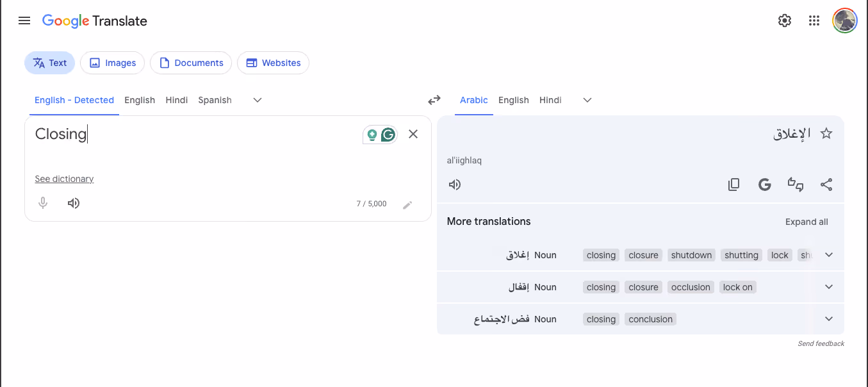Click the Grammarly icon in the input box
The height and width of the screenshot is (387, 868).
click(388, 135)
